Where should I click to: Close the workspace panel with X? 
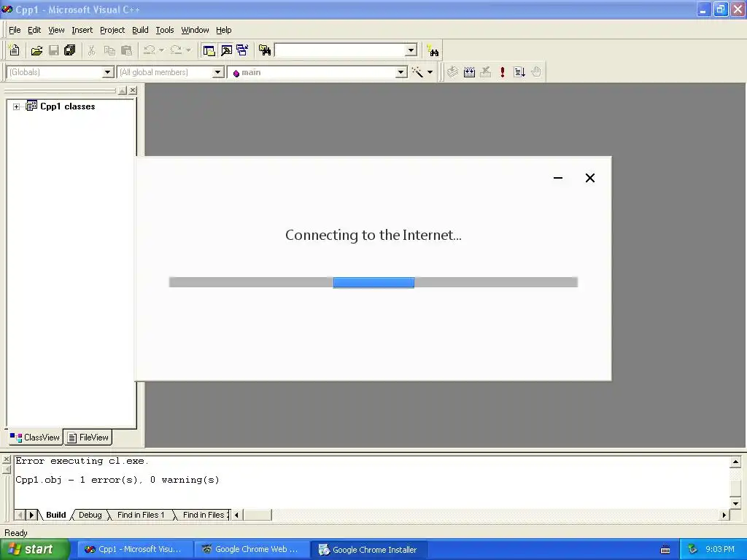[x=133, y=90]
